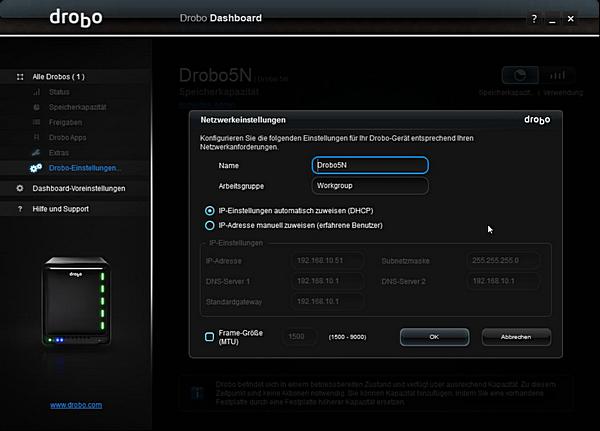Click the Subnetzmaske field 255.255.255.0
Screen dimensions: 600x431
click(503, 260)
